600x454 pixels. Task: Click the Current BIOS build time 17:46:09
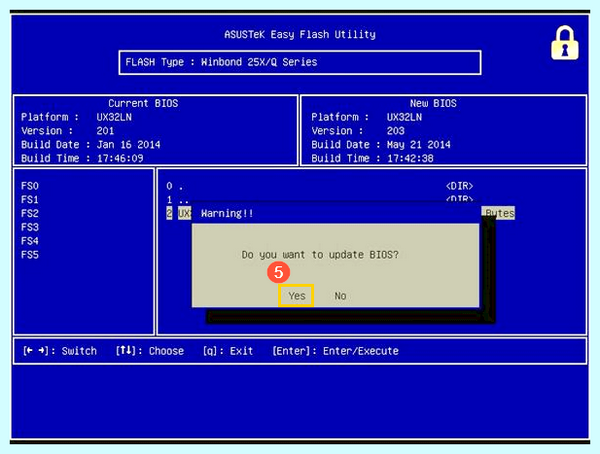coord(120,158)
